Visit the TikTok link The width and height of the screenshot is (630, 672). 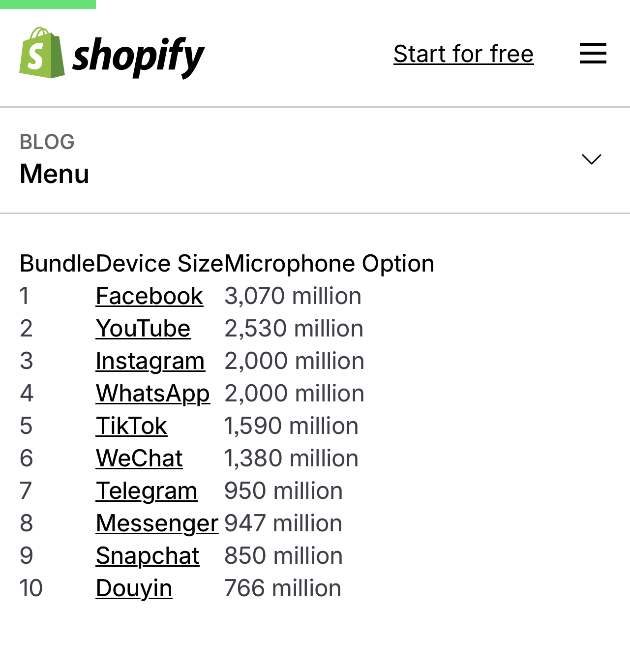[x=131, y=426]
